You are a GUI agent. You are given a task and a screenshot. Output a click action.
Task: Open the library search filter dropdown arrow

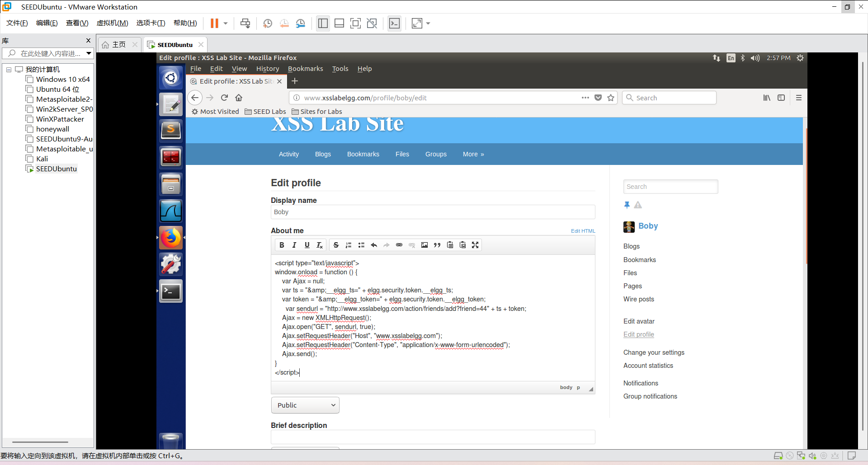pos(89,53)
